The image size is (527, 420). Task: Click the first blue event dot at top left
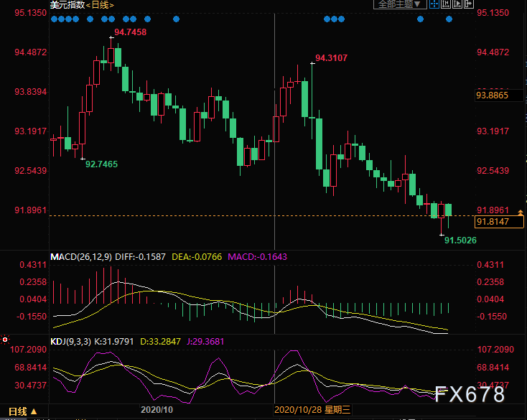click(x=54, y=19)
